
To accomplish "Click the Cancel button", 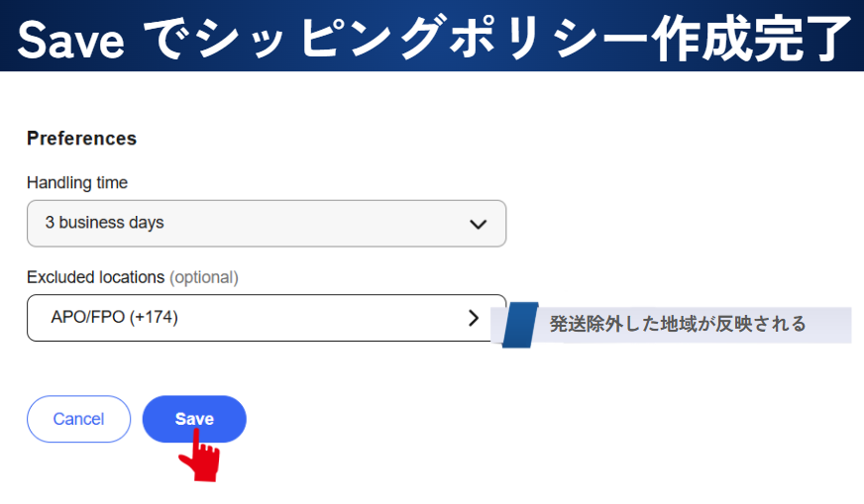I will point(78,419).
